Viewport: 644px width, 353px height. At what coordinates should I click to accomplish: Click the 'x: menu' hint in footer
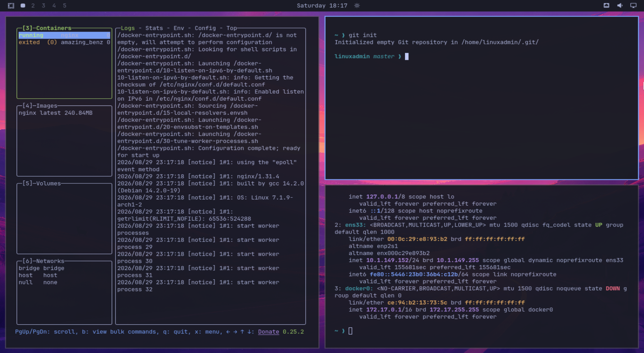[x=207, y=332]
